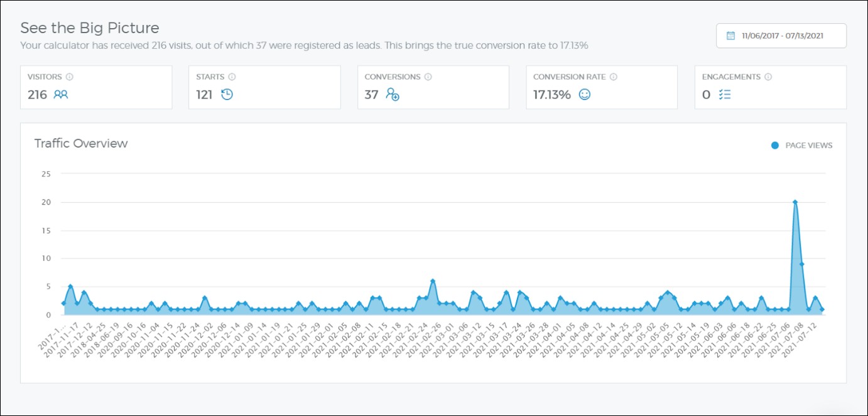
Task: Click the conversion rate smiley icon
Action: pyautogui.click(x=585, y=95)
